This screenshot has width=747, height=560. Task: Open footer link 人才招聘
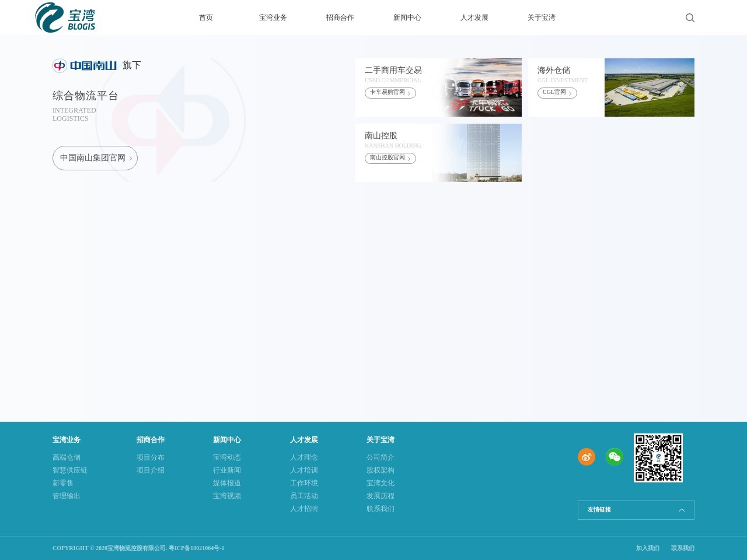(x=304, y=509)
